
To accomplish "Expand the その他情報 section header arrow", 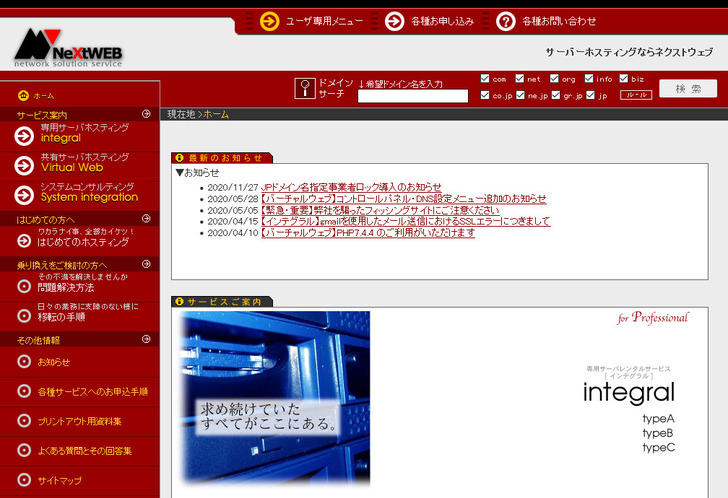I will (x=146, y=340).
